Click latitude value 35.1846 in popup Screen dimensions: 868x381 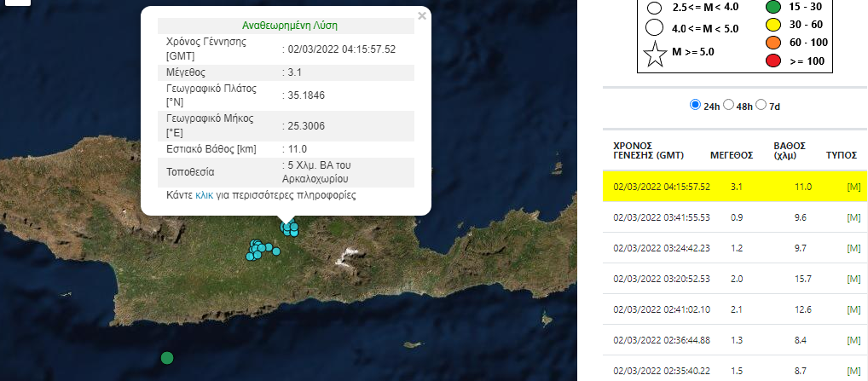coord(306,95)
